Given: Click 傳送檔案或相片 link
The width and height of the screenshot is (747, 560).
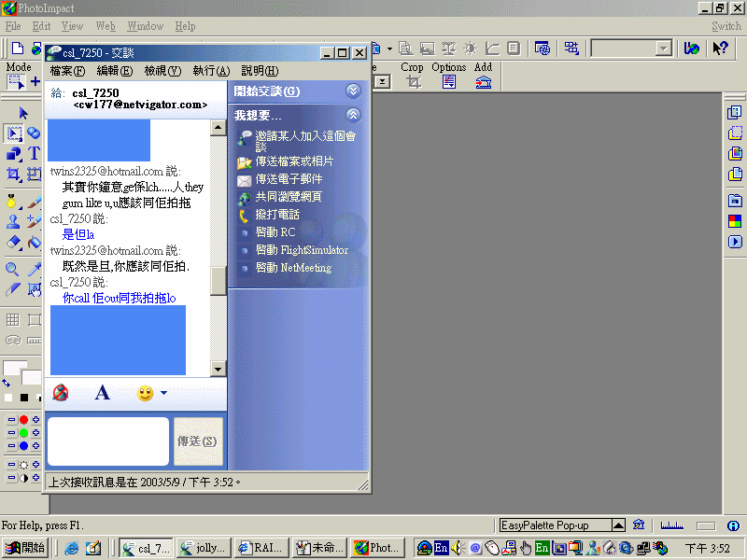Looking at the screenshot, I should (294, 161).
